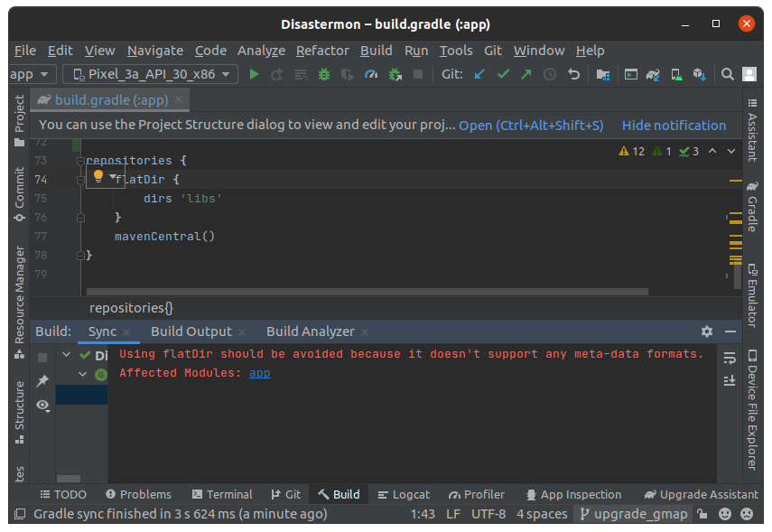Push commits using the Git push arrow

[x=526, y=74]
